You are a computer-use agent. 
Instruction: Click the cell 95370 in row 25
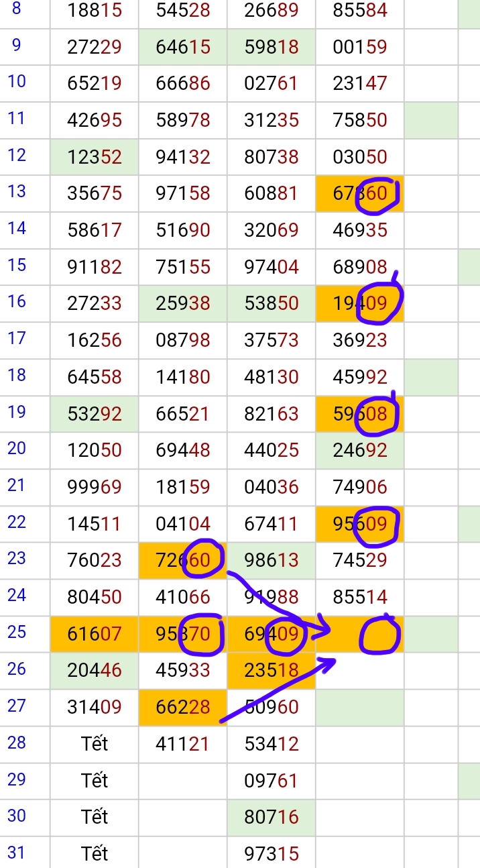click(183, 633)
